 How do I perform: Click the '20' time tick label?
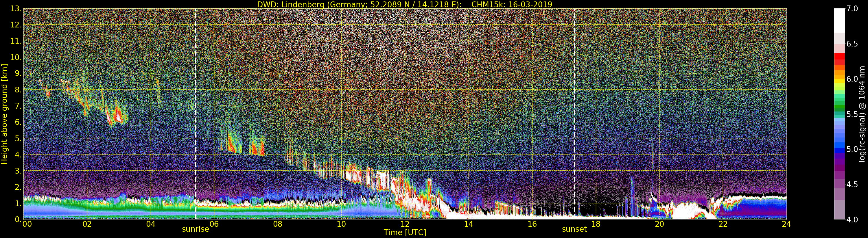coord(659,224)
